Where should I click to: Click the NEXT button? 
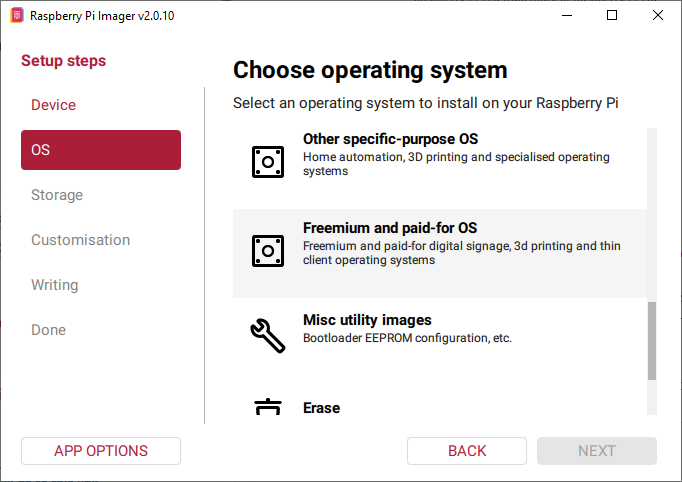(597, 451)
